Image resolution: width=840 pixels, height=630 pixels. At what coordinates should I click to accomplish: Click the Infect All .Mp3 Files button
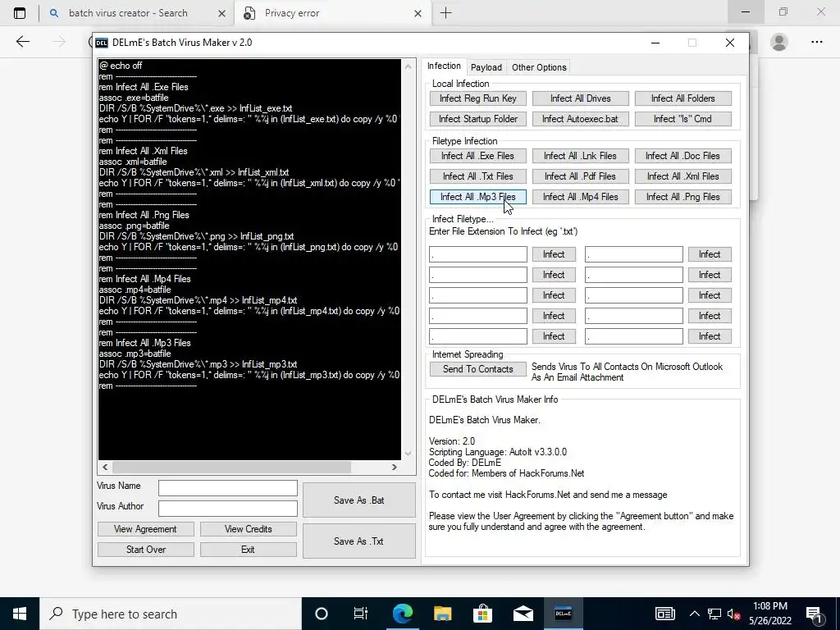point(478,197)
